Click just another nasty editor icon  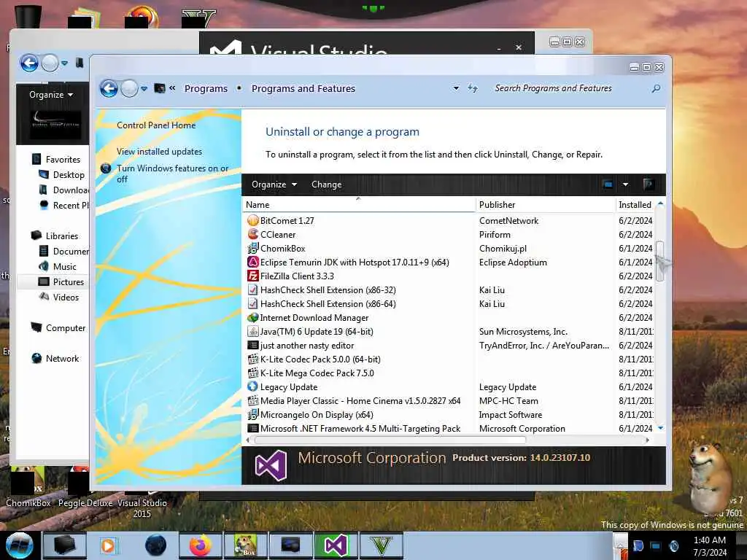coord(253,345)
